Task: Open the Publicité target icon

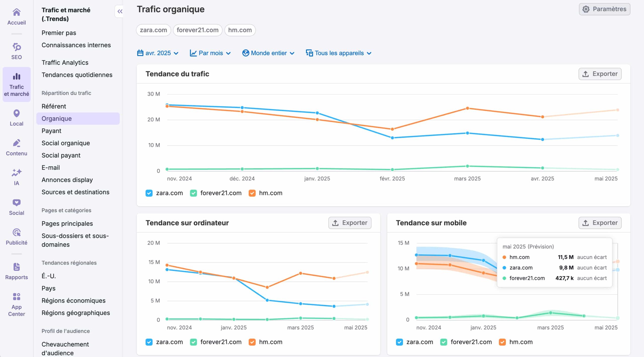Action: tap(17, 232)
